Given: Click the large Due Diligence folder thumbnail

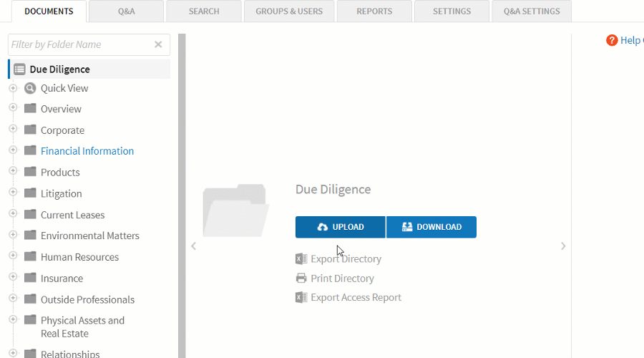Looking at the screenshot, I should click(235, 210).
